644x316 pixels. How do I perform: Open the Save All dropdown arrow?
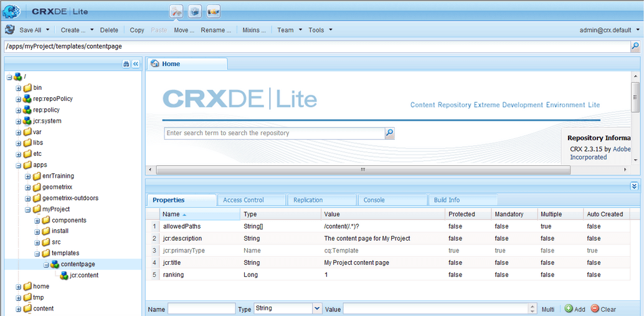(x=47, y=30)
